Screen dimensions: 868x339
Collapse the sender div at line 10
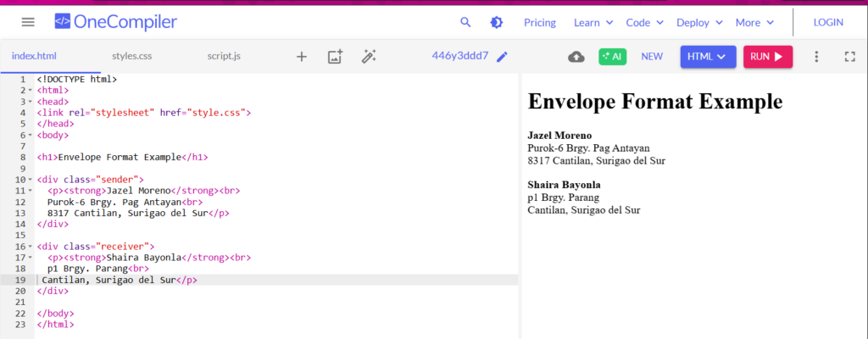pyautogui.click(x=30, y=180)
